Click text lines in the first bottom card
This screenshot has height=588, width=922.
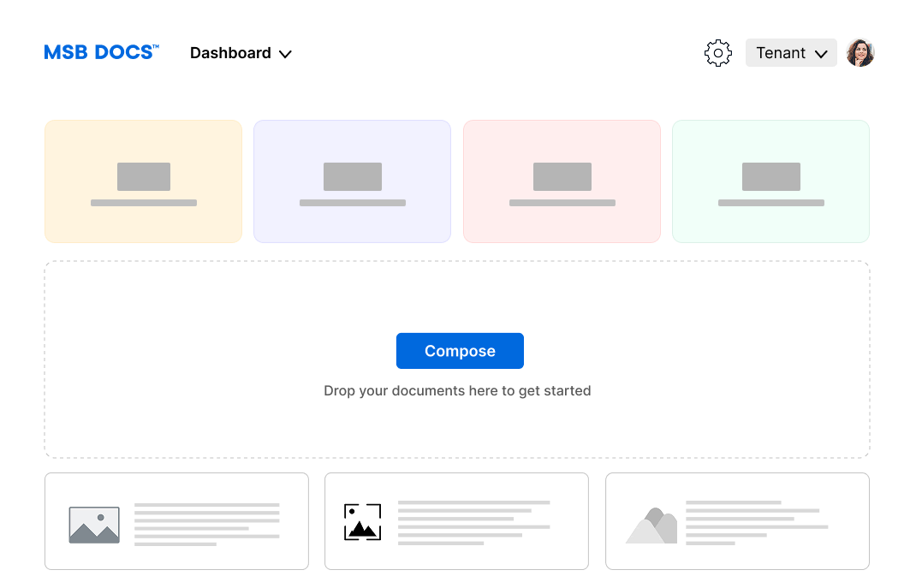pos(206,524)
